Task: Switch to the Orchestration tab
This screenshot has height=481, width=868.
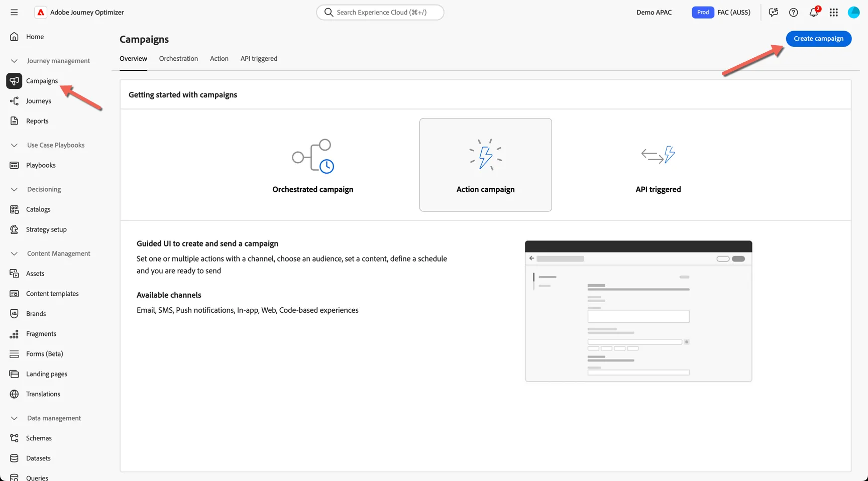Action: coord(178,59)
